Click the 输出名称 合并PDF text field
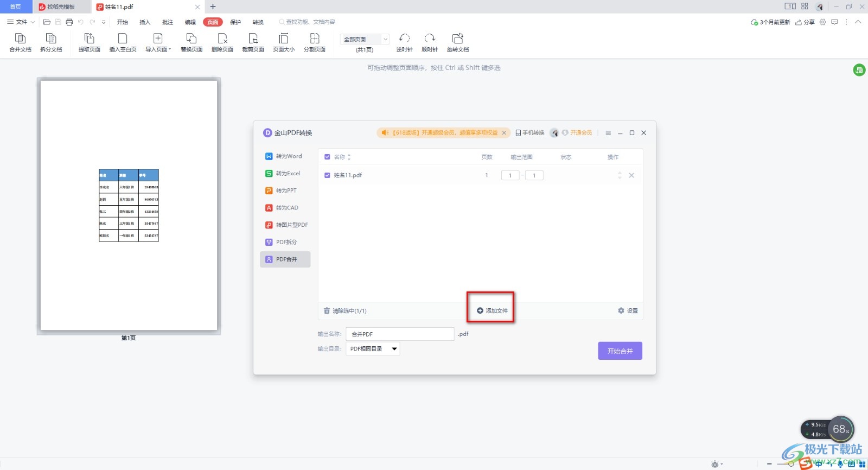The width and height of the screenshot is (868, 470). pyautogui.click(x=400, y=334)
